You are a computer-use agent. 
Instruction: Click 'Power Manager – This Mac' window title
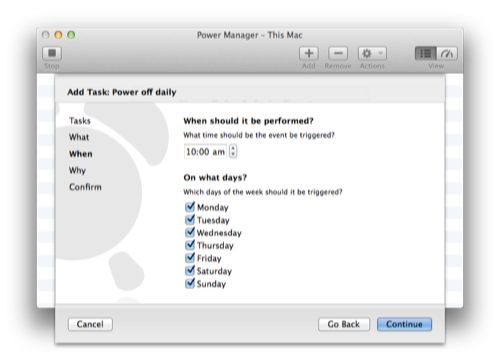point(250,35)
